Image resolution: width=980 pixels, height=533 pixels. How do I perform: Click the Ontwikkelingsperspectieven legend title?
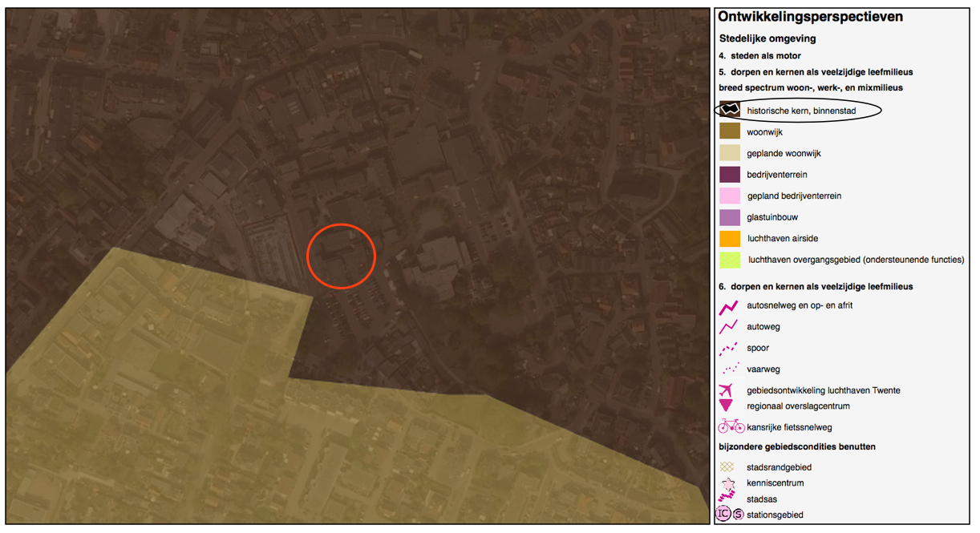(811, 17)
